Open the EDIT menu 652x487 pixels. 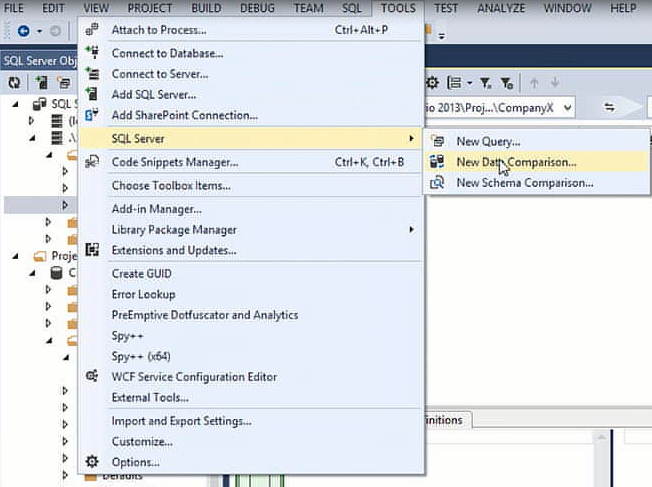pos(53,8)
